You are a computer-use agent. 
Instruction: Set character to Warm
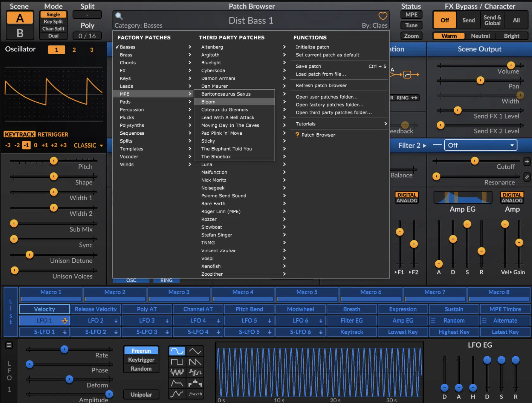point(449,36)
